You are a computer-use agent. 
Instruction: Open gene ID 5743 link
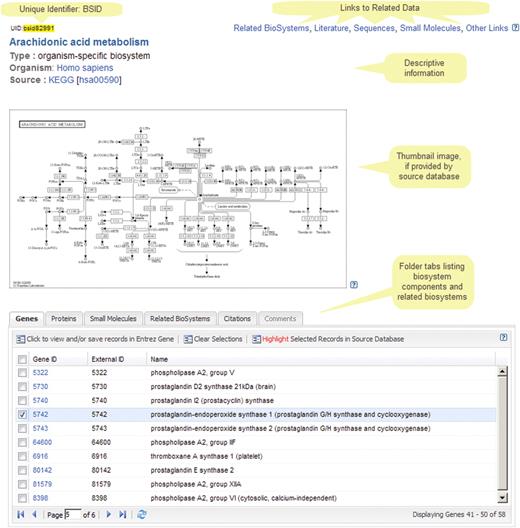[x=40, y=428]
